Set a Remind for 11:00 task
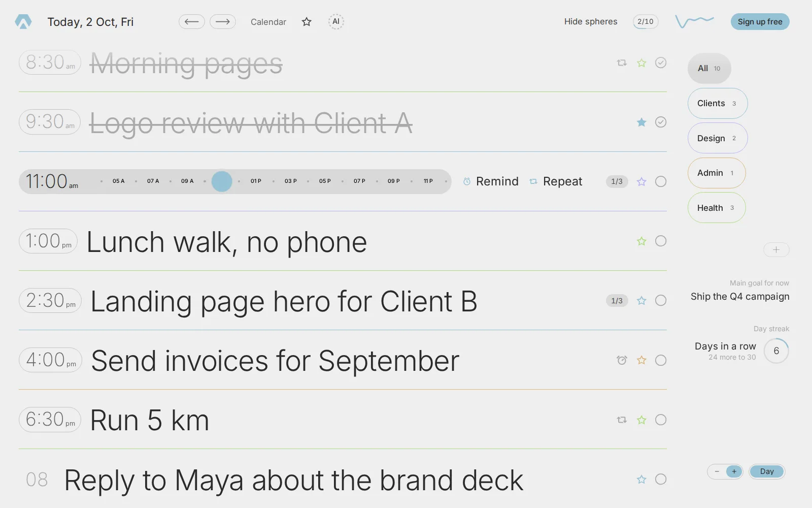 coord(491,181)
